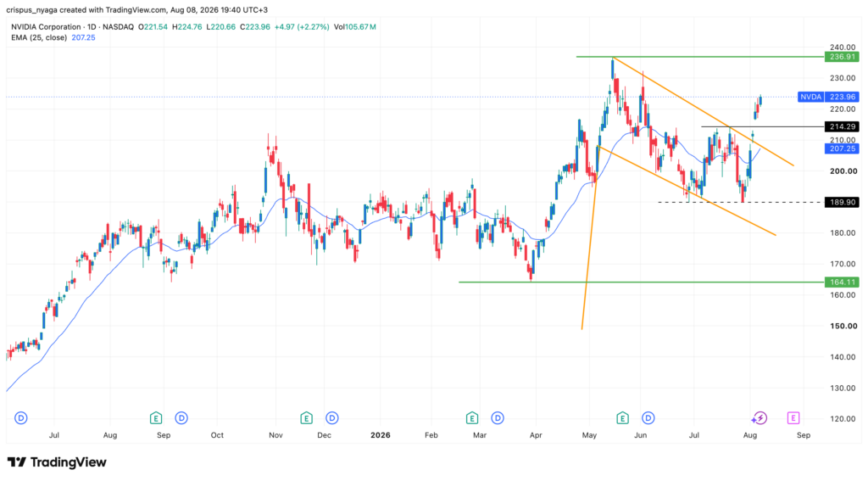The height and width of the screenshot is (481, 868).
Task: Select the blue 223.96 current price label
Action: [842, 97]
